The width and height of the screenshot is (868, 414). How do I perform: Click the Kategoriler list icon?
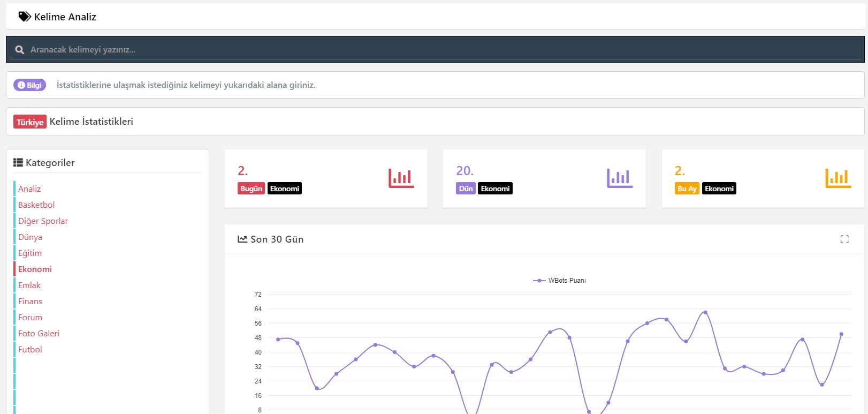(18, 163)
